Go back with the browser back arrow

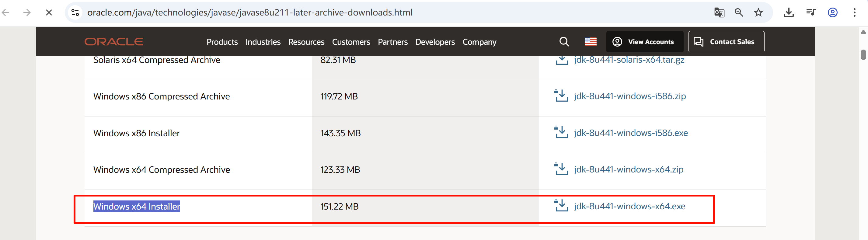click(x=5, y=13)
